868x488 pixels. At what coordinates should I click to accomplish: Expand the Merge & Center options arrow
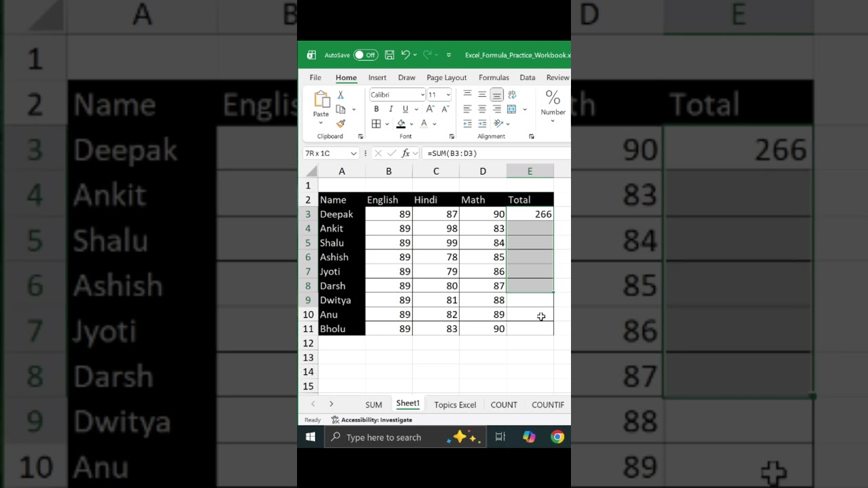pos(524,109)
